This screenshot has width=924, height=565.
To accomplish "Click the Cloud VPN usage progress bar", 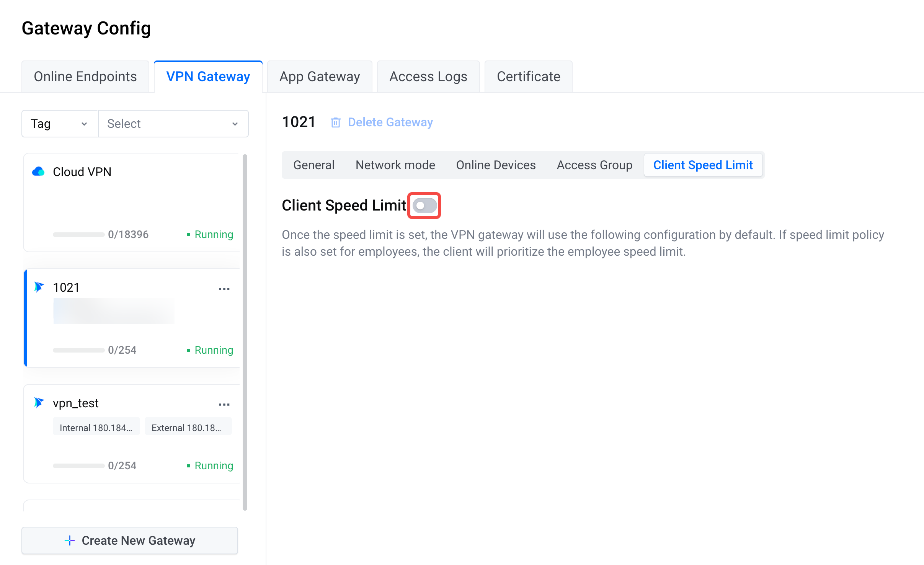I will click(x=79, y=235).
